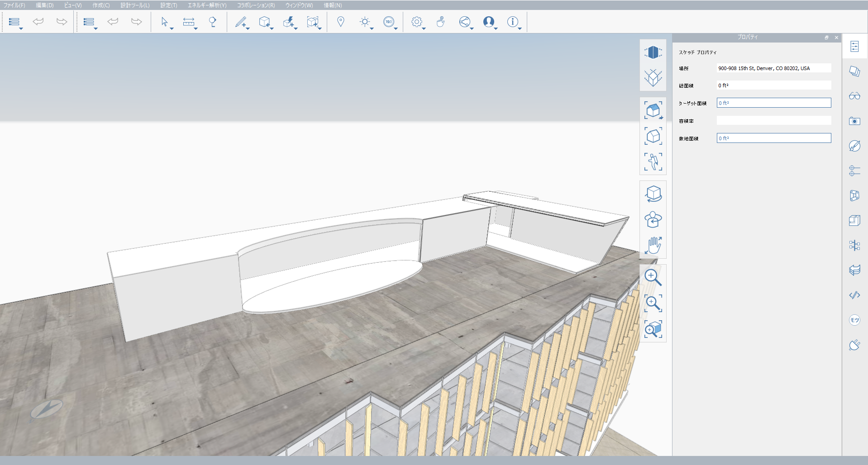
Task: Activate the Select arrow tool
Action: point(166,22)
